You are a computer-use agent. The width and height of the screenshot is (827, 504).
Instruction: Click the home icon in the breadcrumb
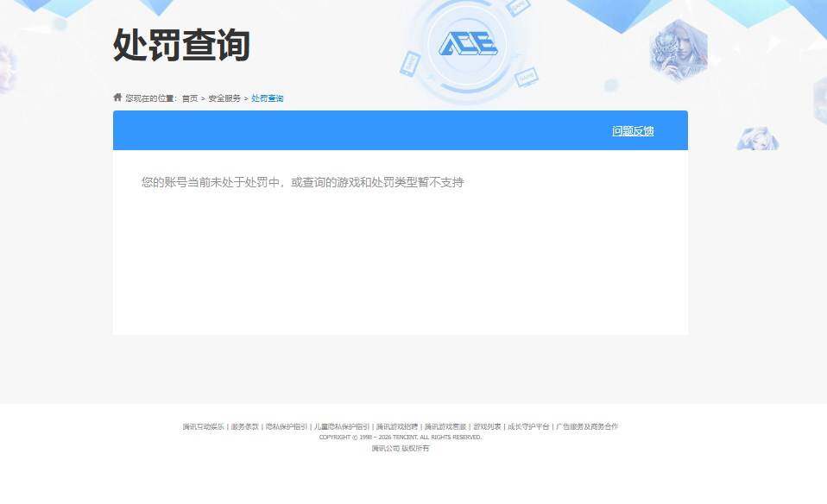[x=117, y=98]
